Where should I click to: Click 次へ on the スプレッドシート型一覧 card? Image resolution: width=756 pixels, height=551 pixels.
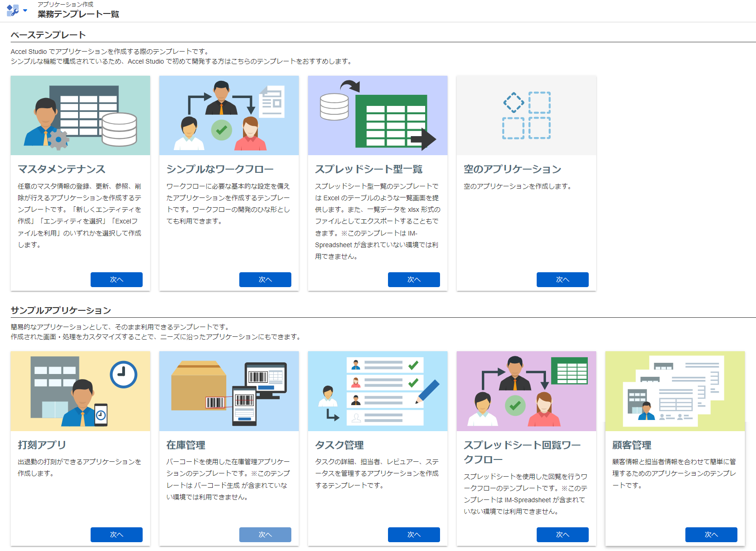pos(414,280)
